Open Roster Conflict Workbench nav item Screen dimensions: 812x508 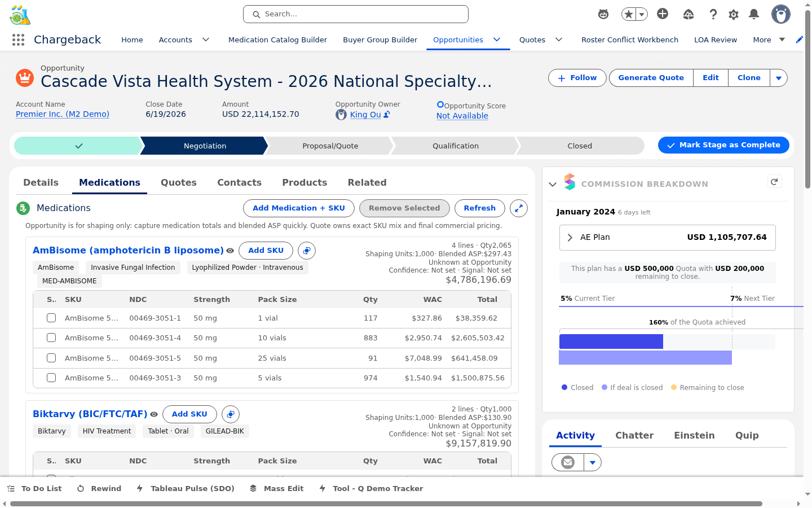point(630,40)
